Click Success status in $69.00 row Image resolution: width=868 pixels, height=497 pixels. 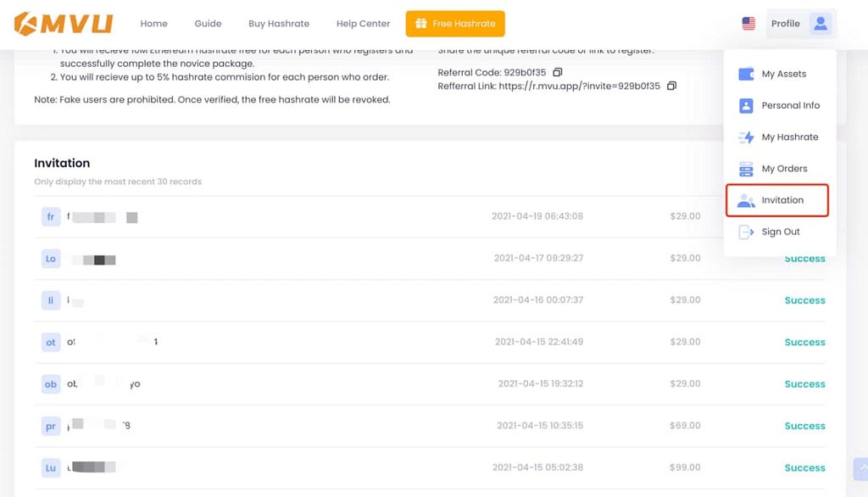coord(805,426)
